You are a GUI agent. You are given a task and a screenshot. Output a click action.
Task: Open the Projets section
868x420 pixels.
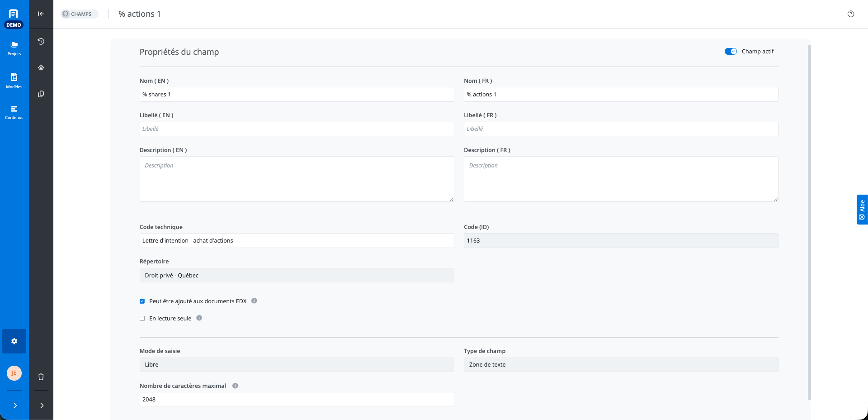pos(14,49)
